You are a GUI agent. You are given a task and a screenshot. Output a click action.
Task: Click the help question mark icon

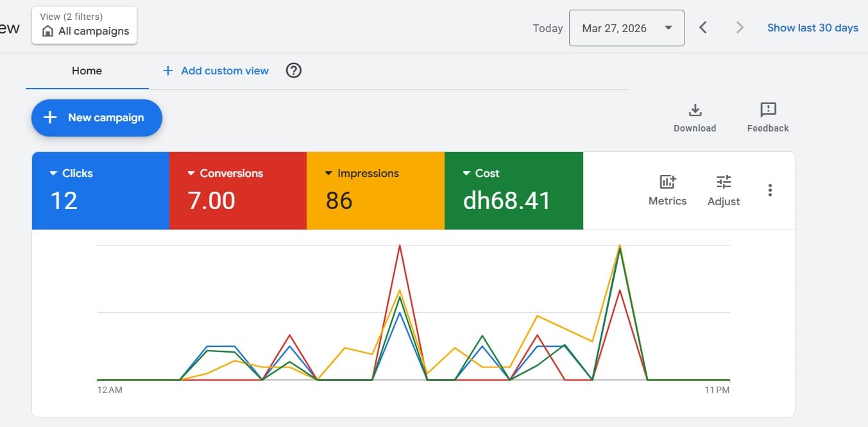tap(293, 71)
